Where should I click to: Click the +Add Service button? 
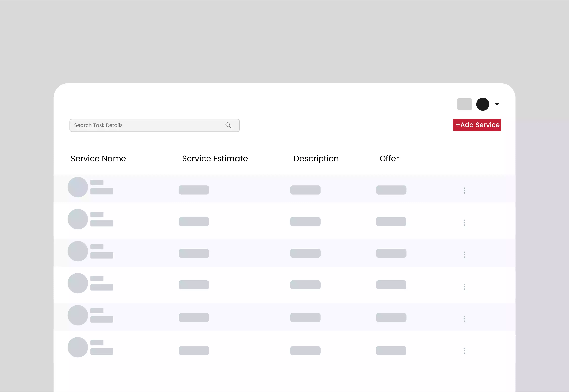coord(477,125)
